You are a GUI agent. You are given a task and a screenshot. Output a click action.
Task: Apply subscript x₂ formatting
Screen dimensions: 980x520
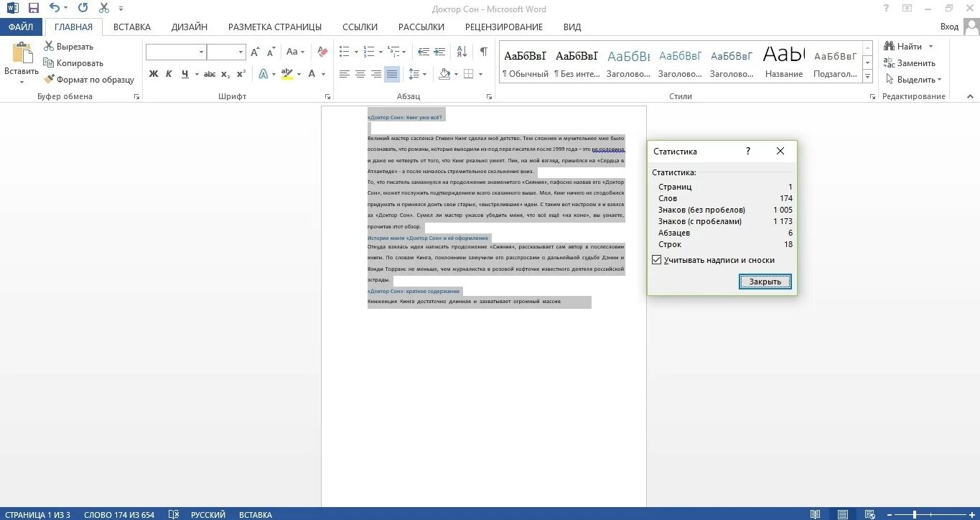point(225,74)
